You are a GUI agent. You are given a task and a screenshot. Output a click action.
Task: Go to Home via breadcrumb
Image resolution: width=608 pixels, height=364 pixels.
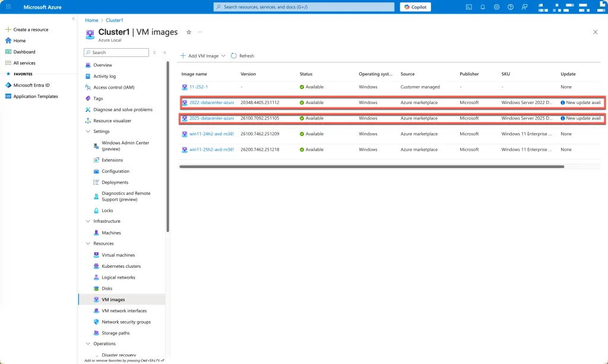pyautogui.click(x=91, y=20)
